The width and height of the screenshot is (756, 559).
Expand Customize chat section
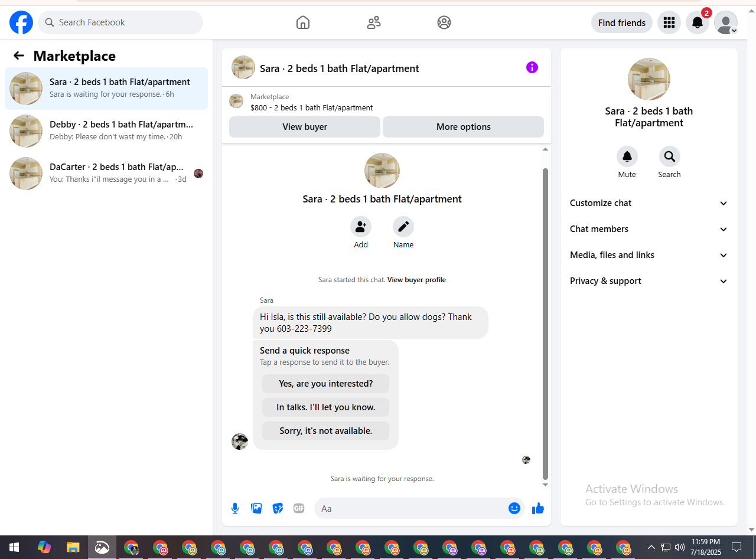pos(649,203)
